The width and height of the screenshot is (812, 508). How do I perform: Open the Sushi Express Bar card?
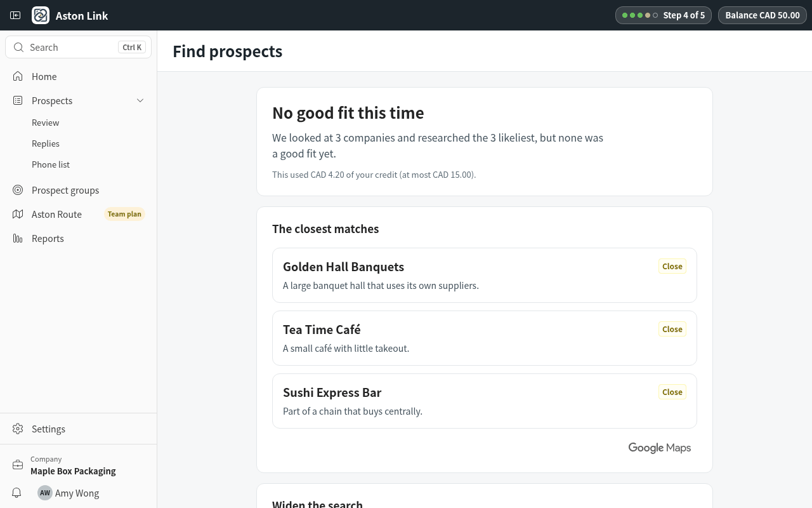(485, 401)
